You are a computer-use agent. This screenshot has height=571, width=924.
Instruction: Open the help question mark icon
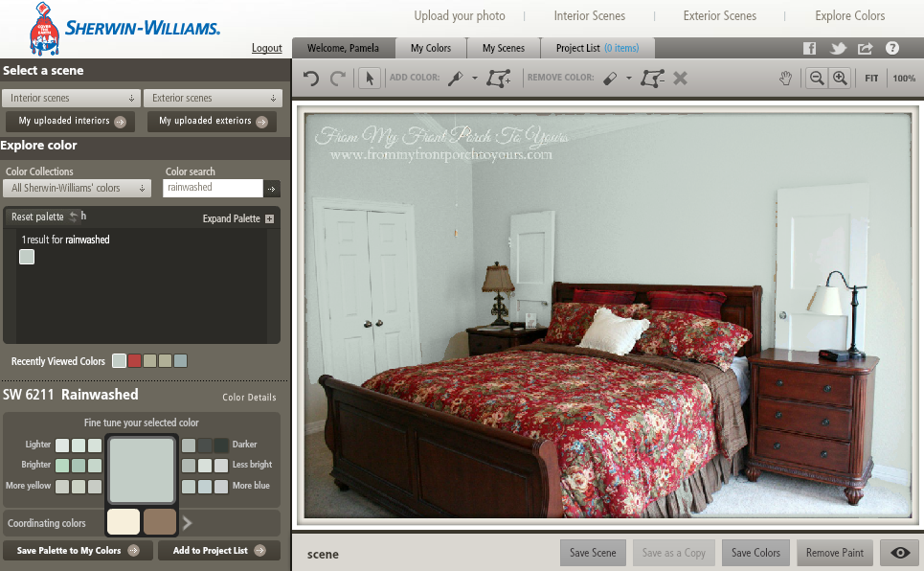point(892,48)
